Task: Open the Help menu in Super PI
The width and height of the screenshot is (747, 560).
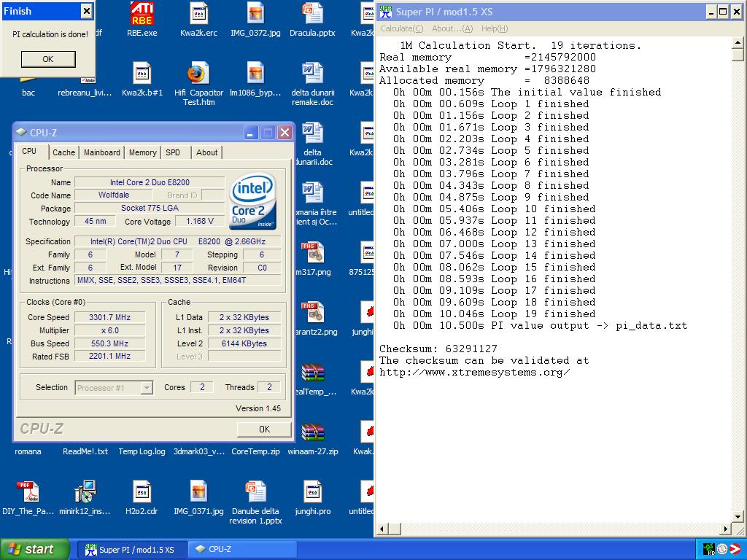Action: pos(495,28)
